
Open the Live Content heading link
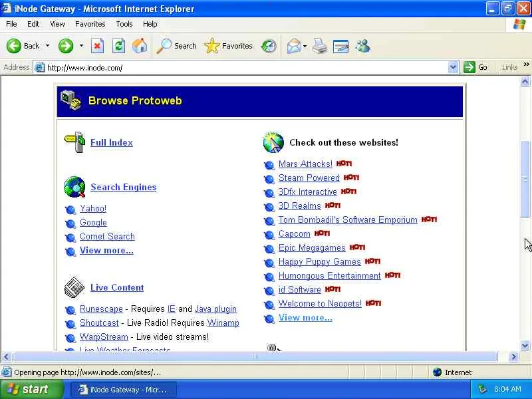[117, 288]
